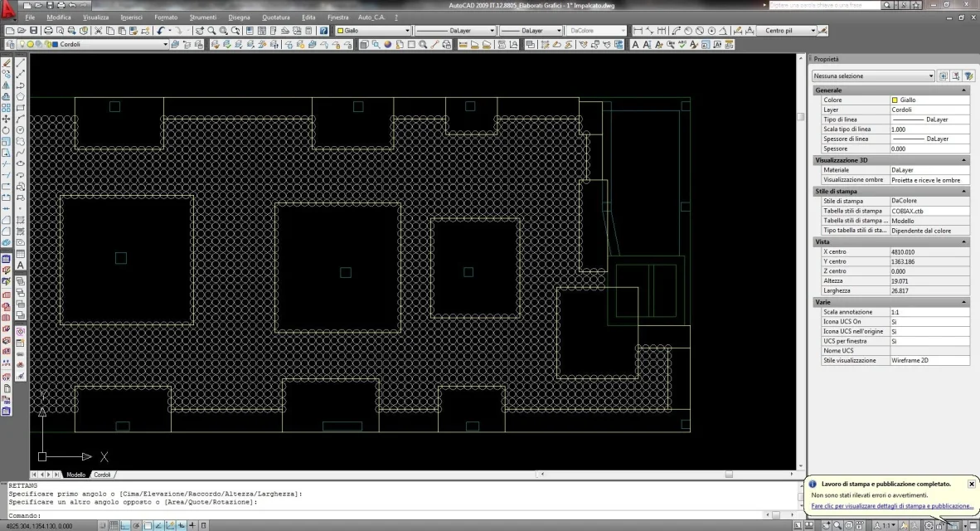Click the Print icon in the toolbar
Viewport: 980px width, 531px height.
tap(48, 31)
